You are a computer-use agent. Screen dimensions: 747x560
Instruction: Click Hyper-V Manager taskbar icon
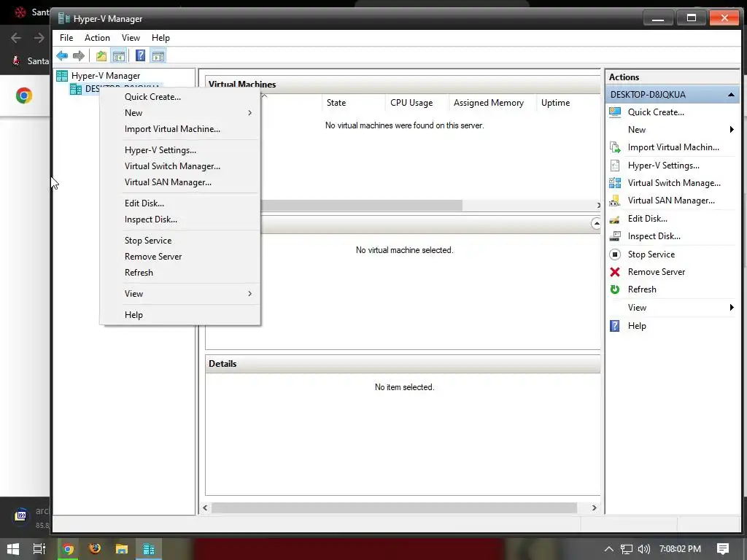[149, 549]
